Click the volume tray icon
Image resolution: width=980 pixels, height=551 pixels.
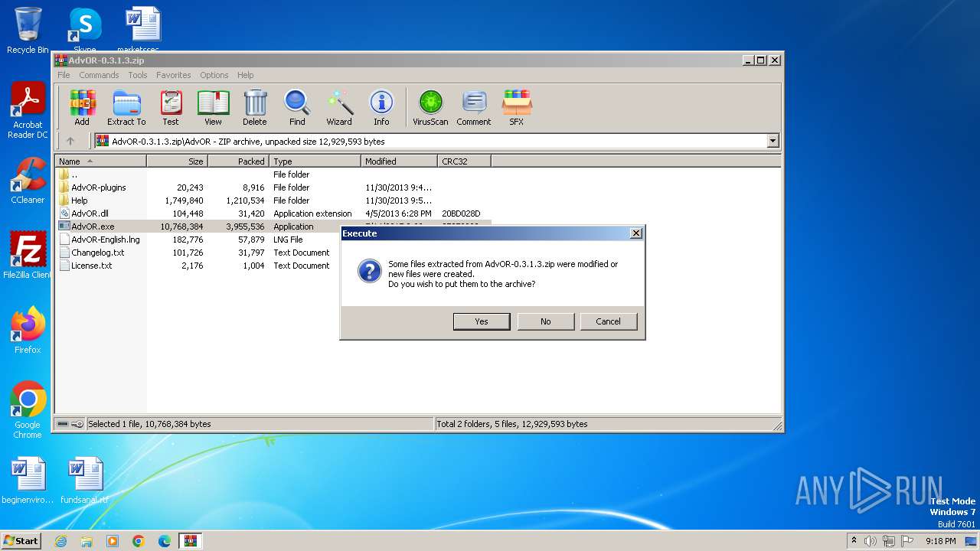(x=871, y=541)
